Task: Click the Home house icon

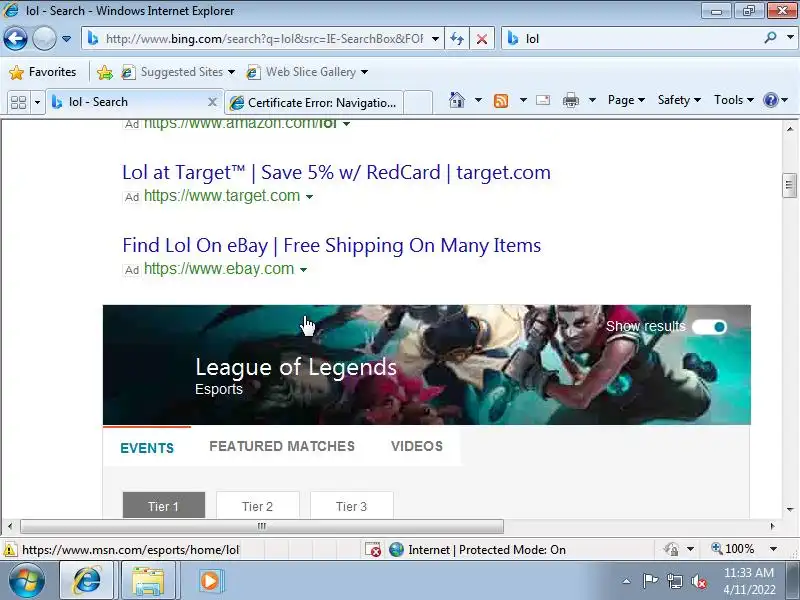Action: click(457, 100)
